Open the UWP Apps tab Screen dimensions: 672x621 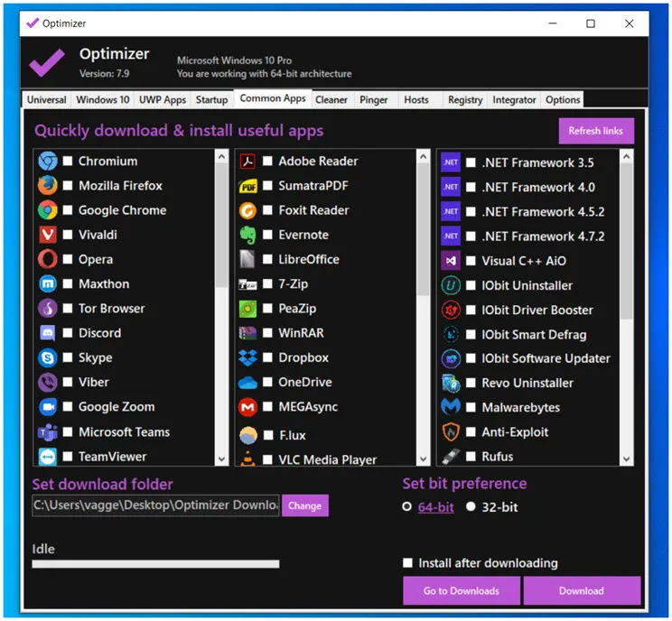point(163,99)
